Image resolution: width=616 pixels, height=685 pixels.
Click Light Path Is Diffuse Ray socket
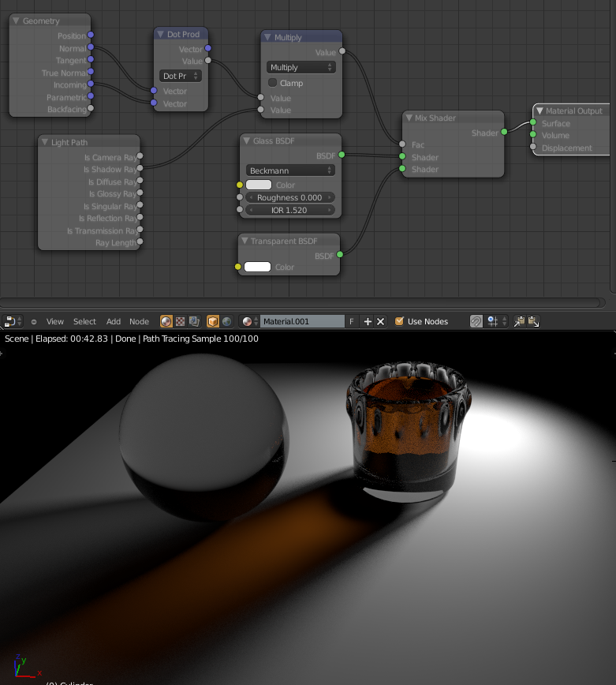pyautogui.click(x=140, y=181)
